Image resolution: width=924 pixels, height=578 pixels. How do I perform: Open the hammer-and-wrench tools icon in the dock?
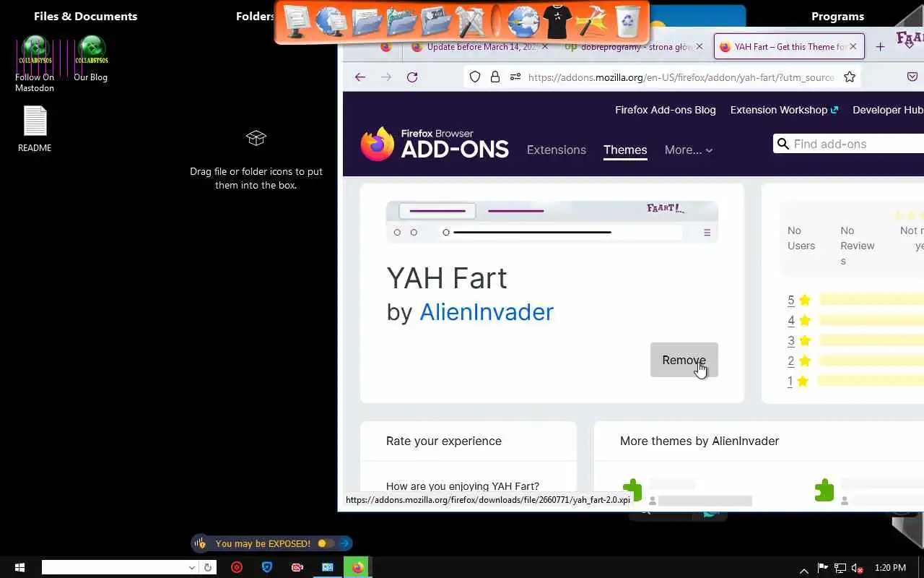pyautogui.click(x=471, y=22)
